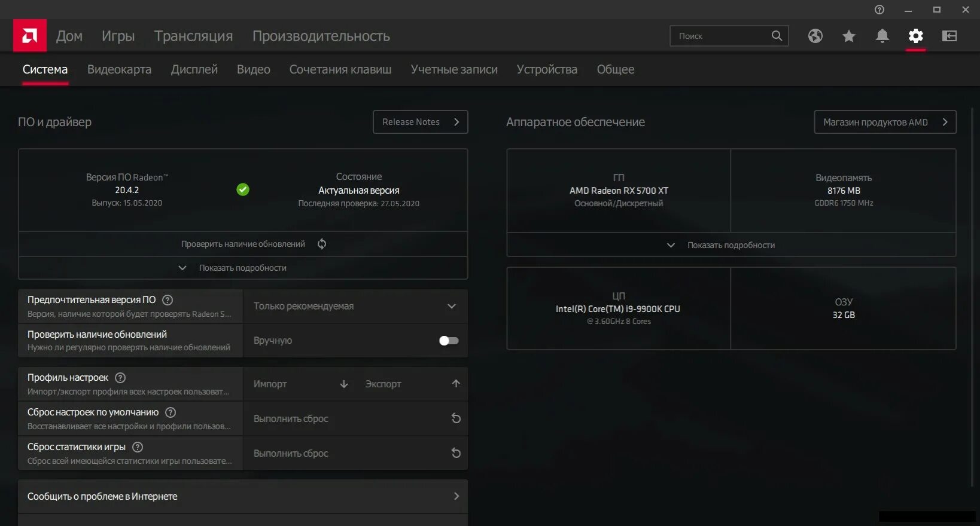Open the web browser globe icon
The width and height of the screenshot is (980, 526).
pyautogui.click(x=815, y=36)
